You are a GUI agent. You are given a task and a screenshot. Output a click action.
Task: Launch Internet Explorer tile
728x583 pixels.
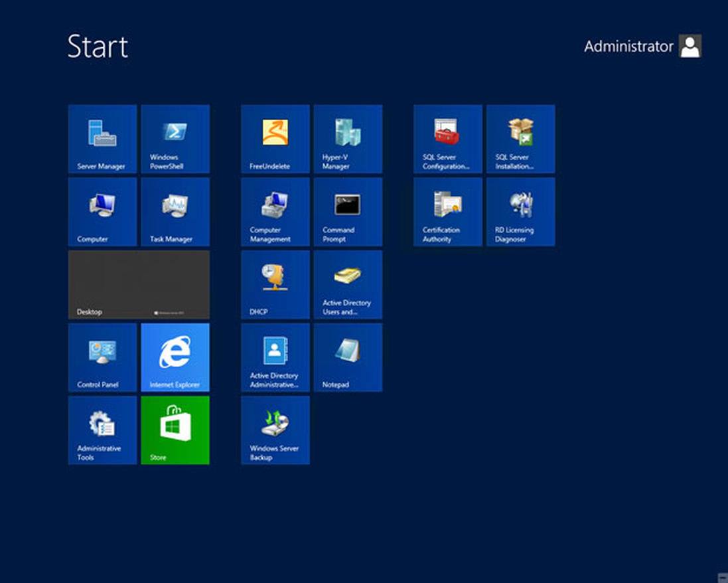point(175,358)
